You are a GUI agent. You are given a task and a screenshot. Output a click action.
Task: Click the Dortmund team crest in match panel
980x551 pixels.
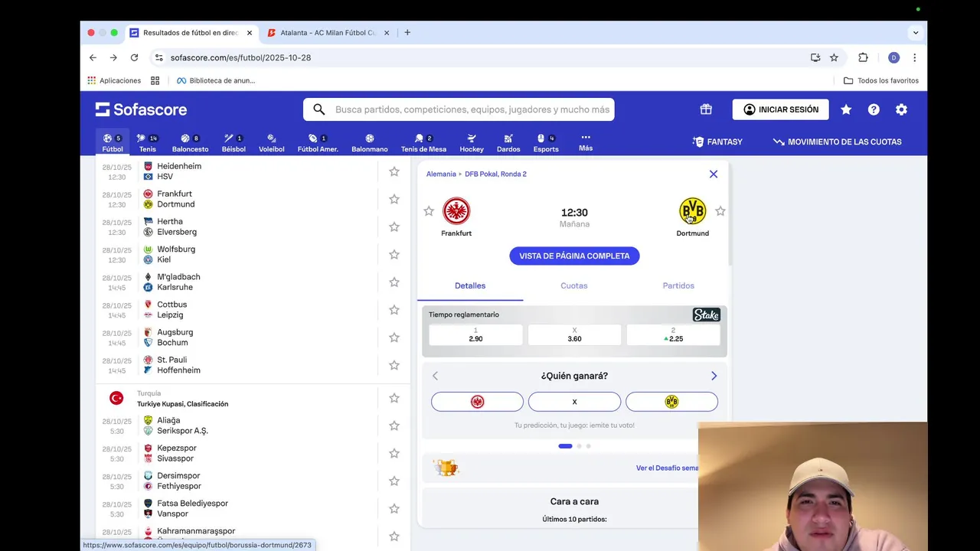692,211
